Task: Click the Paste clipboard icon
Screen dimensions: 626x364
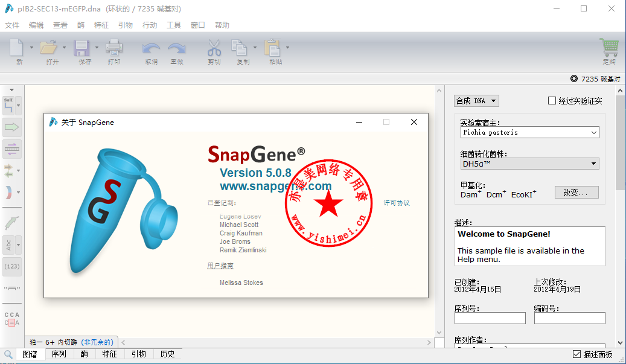Action: tap(273, 48)
